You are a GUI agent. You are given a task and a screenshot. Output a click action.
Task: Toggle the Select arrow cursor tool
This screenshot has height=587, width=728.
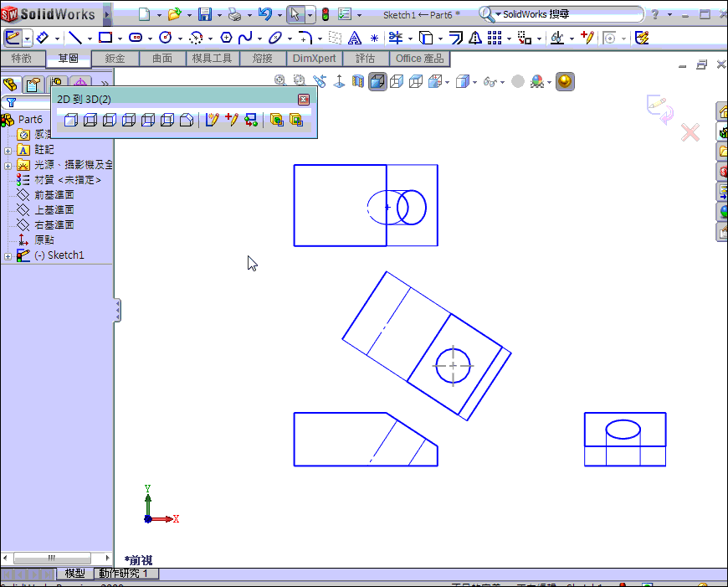point(295,14)
